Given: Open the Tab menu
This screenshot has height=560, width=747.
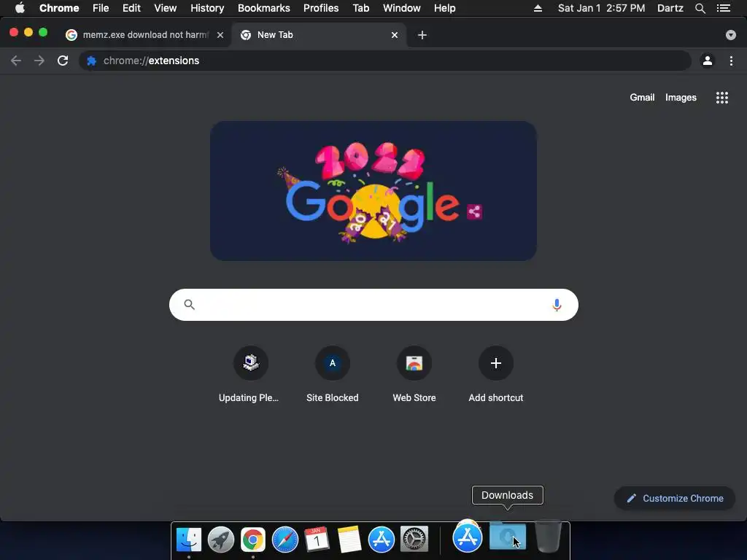Looking at the screenshot, I should [360, 8].
